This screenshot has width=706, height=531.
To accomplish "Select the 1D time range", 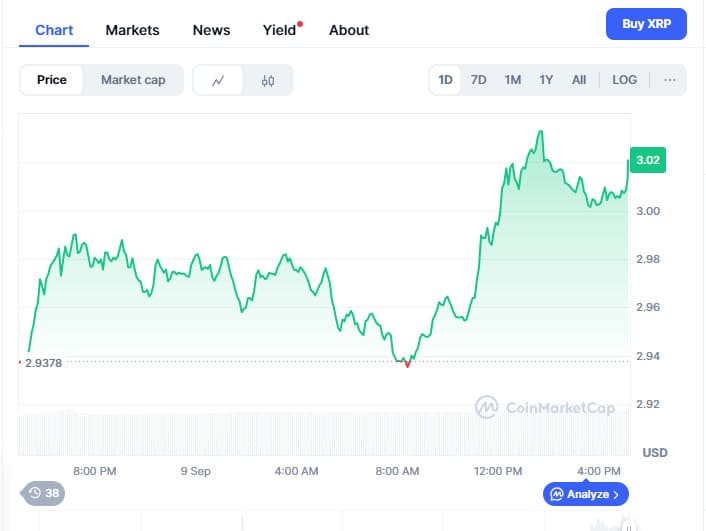I will tap(446, 80).
